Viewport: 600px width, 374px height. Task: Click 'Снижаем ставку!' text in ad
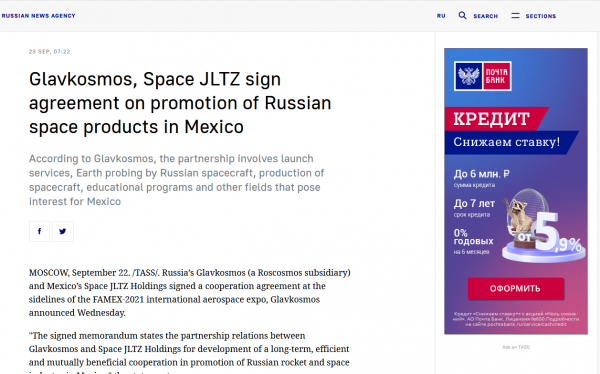click(507, 142)
